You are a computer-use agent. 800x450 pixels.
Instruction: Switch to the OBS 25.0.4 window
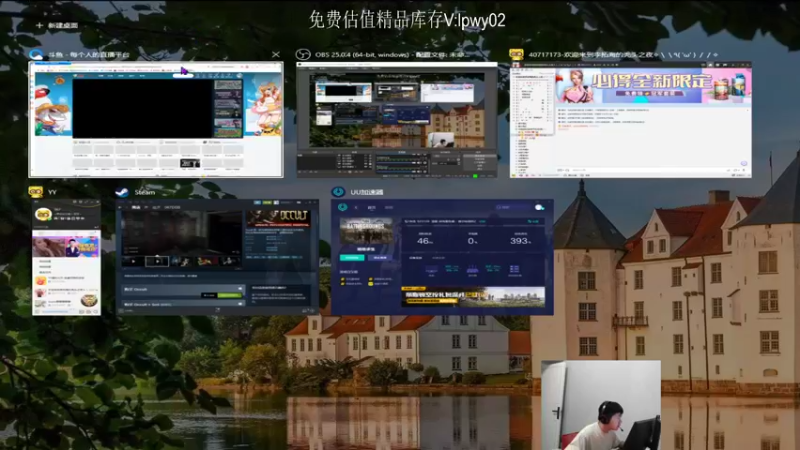(x=397, y=120)
